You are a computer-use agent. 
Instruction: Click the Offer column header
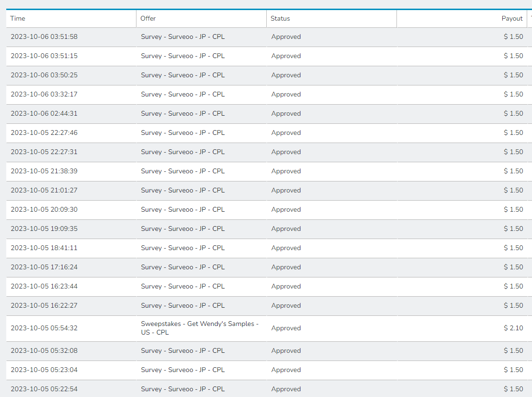tap(148, 19)
